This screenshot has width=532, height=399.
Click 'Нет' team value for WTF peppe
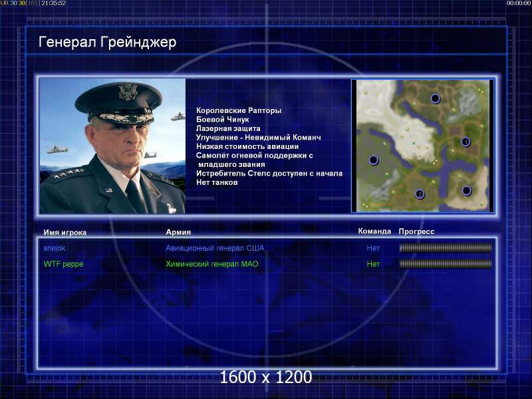[373, 264]
